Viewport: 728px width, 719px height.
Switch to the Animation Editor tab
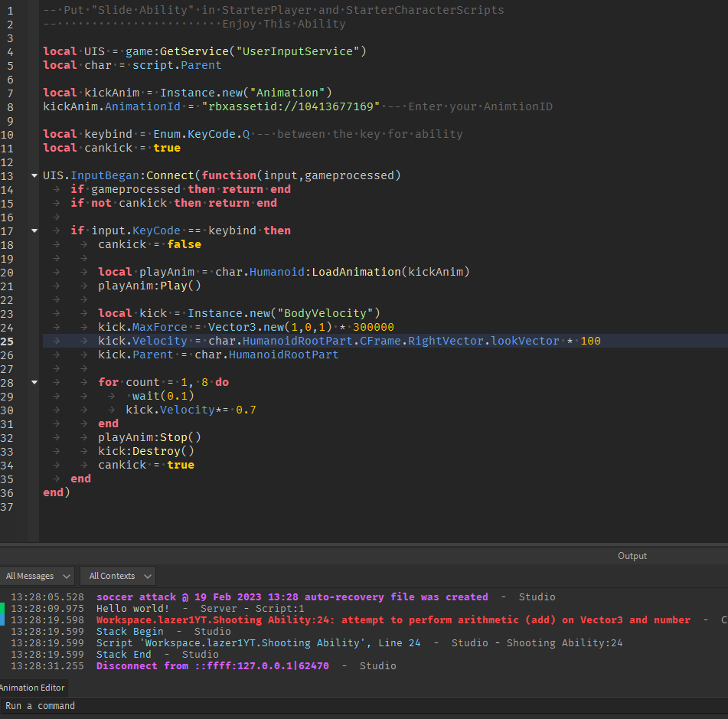pyautogui.click(x=32, y=688)
